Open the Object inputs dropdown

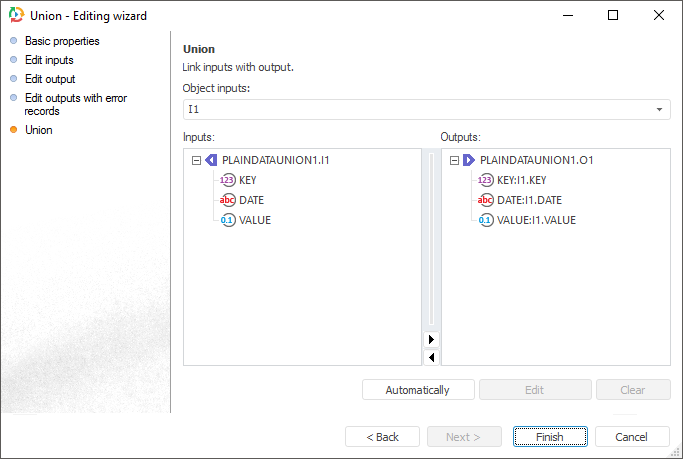tap(659, 109)
